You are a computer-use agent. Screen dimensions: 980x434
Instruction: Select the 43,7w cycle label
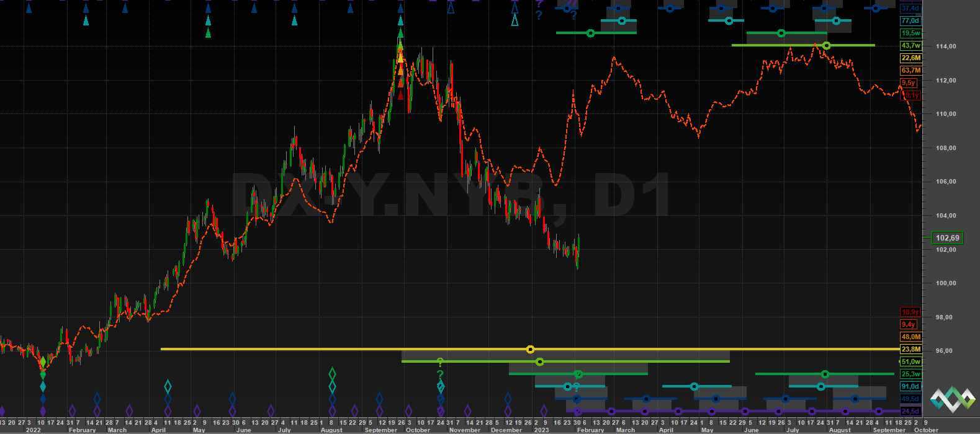910,45
